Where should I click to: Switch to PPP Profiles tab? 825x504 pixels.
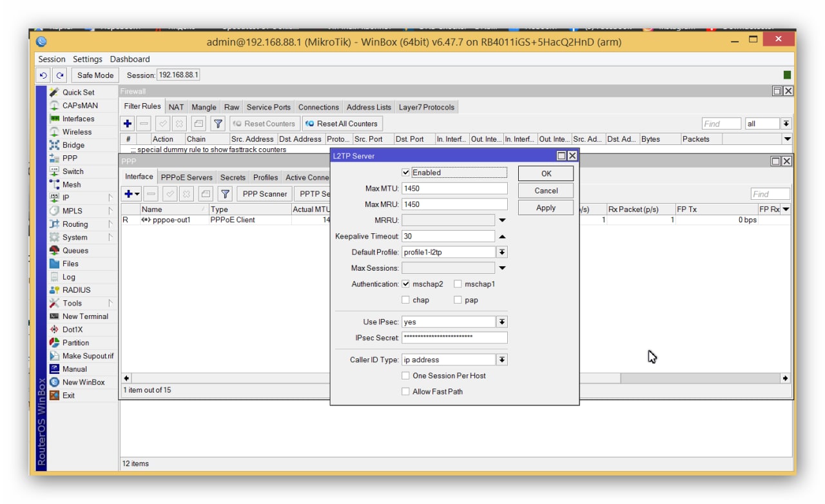pos(266,177)
